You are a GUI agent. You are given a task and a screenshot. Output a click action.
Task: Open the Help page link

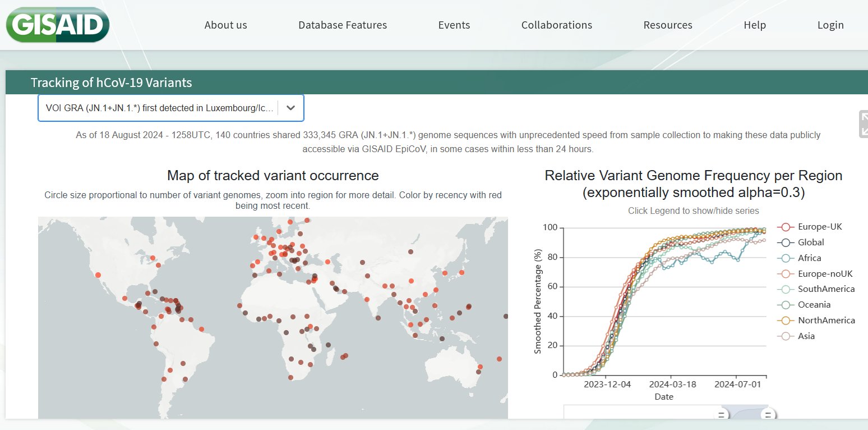point(754,25)
